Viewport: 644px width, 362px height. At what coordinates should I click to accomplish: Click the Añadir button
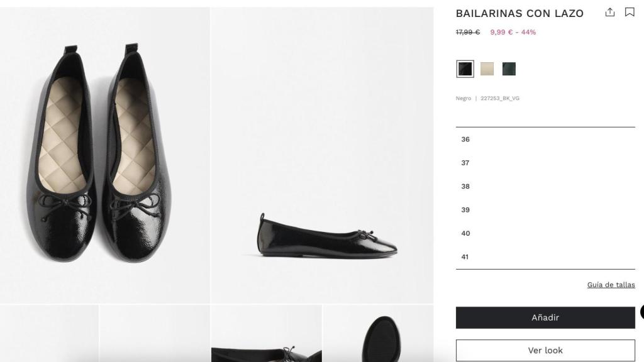coord(545,317)
